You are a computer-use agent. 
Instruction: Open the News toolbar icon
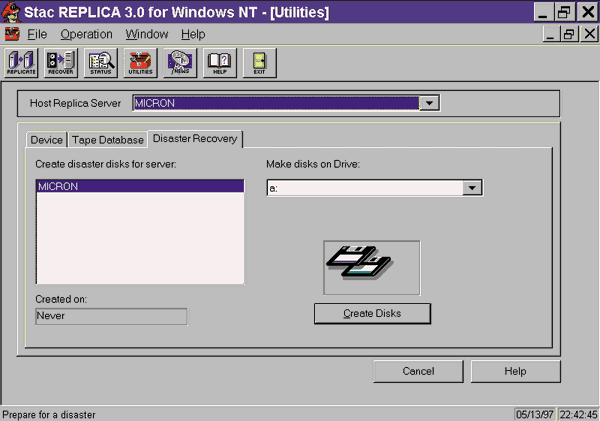(180, 62)
